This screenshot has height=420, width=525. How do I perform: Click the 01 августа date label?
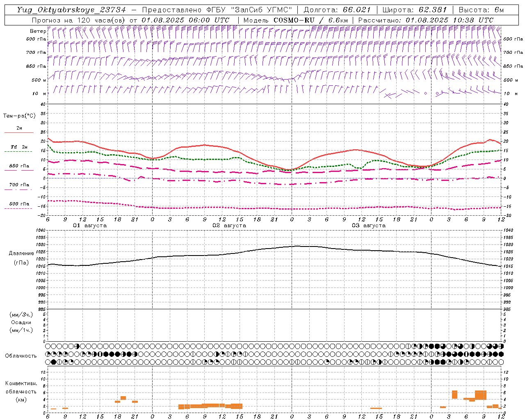click(x=90, y=226)
